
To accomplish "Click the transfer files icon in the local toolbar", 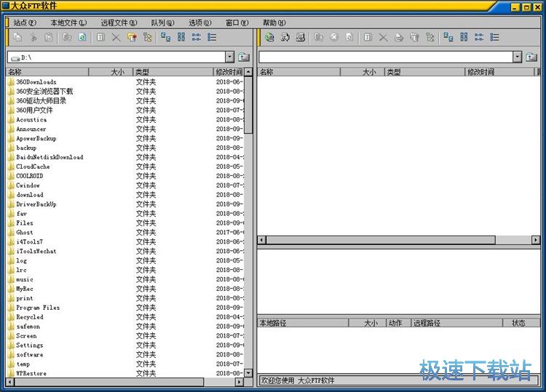I will (67, 37).
